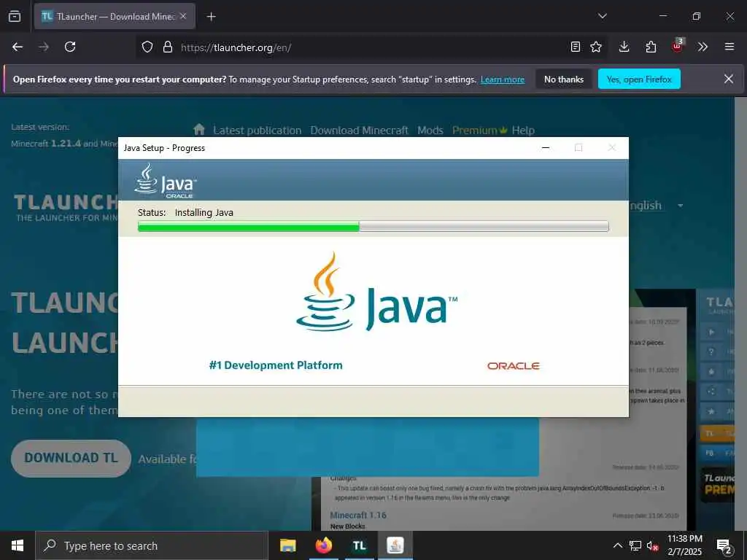Switch to Java installer on taskbar
The image size is (747, 560).
click(395, 545)
